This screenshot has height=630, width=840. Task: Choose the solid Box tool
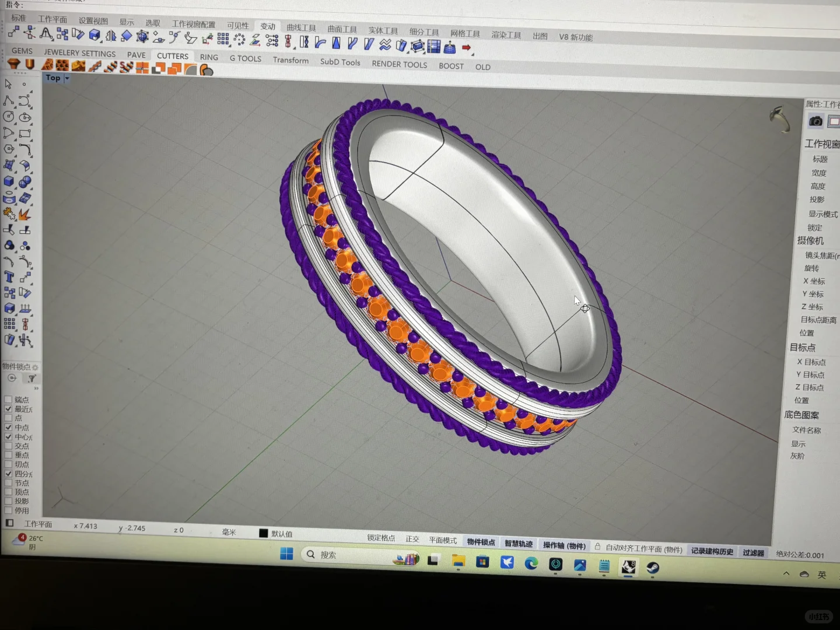coord(9,181)
